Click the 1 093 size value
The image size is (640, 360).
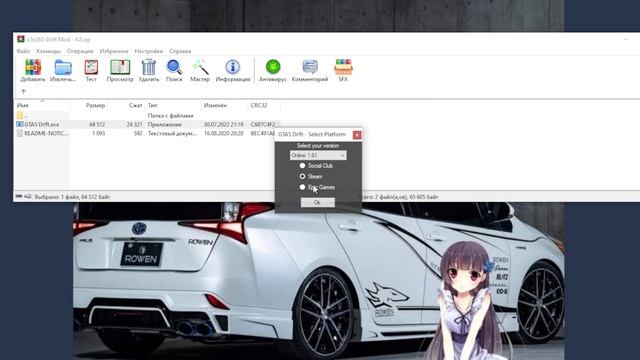[98, 133]
